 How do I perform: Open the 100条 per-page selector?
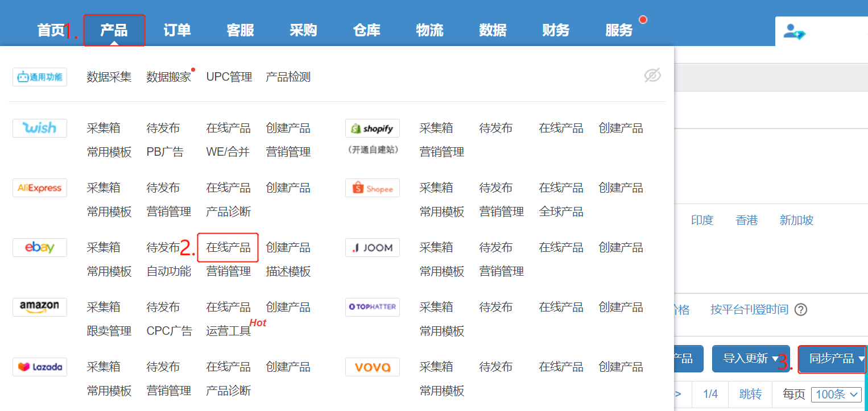pos(836,394)
